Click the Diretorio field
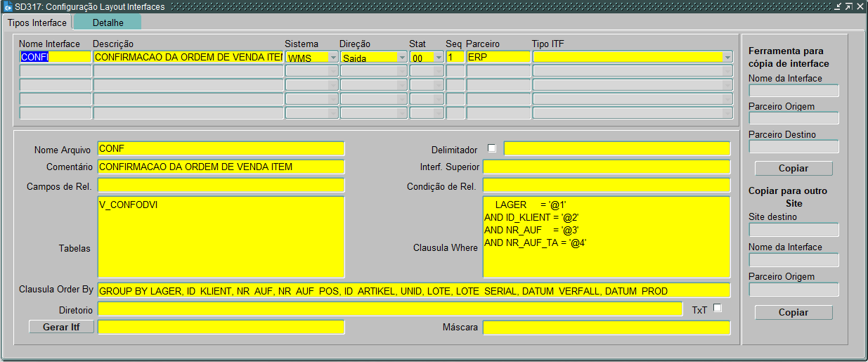Screen dimensions: 868x362 [390, 309]
